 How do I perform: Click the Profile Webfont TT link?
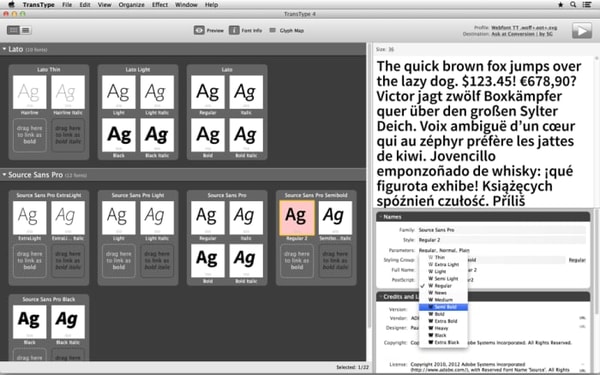(x=524, y=28)
